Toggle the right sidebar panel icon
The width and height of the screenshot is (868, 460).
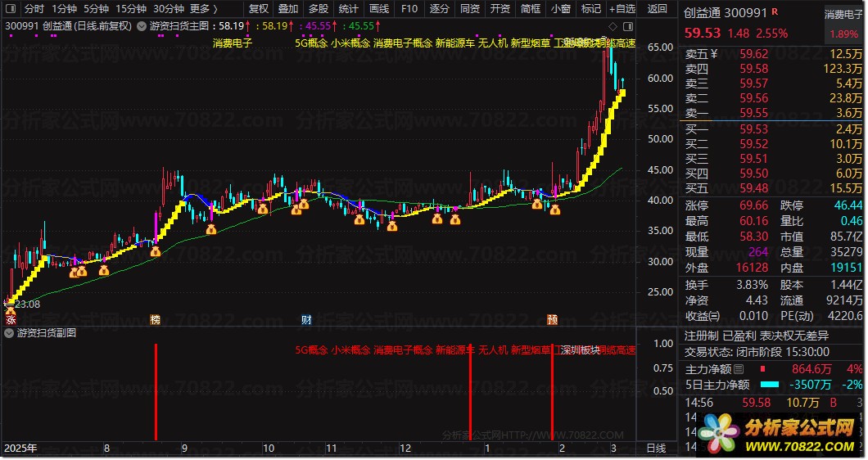click(628, 26)
